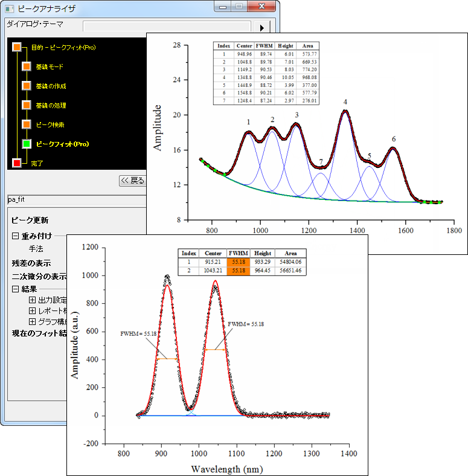Click the ダイアログ・テーマ text field
This screenshot has width=468, height=476.
167,26
